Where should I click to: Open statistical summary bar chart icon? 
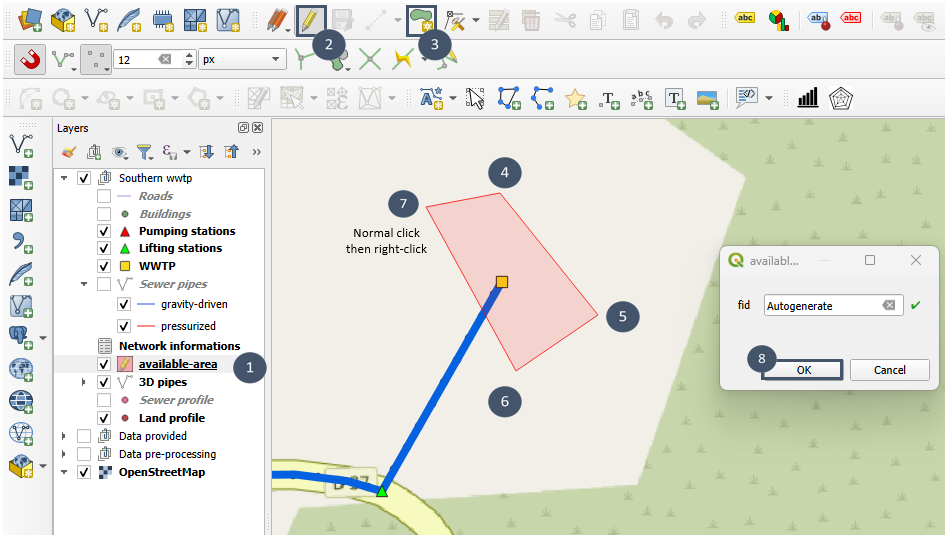[807, 98]
